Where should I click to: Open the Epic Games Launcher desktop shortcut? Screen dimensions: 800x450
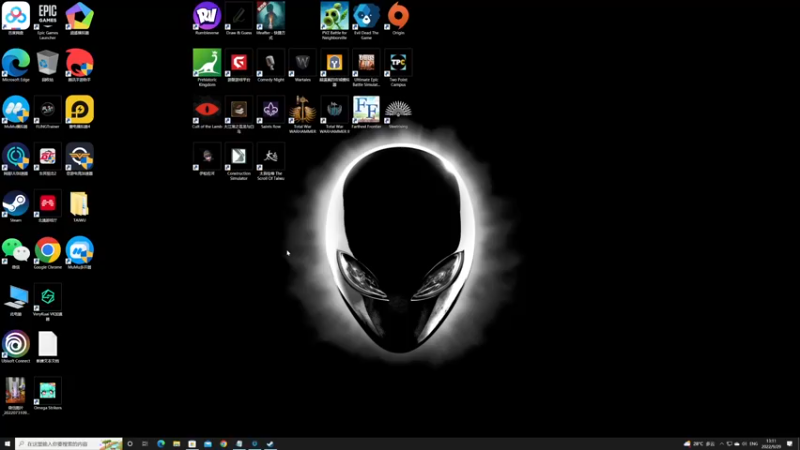(47, 19)
